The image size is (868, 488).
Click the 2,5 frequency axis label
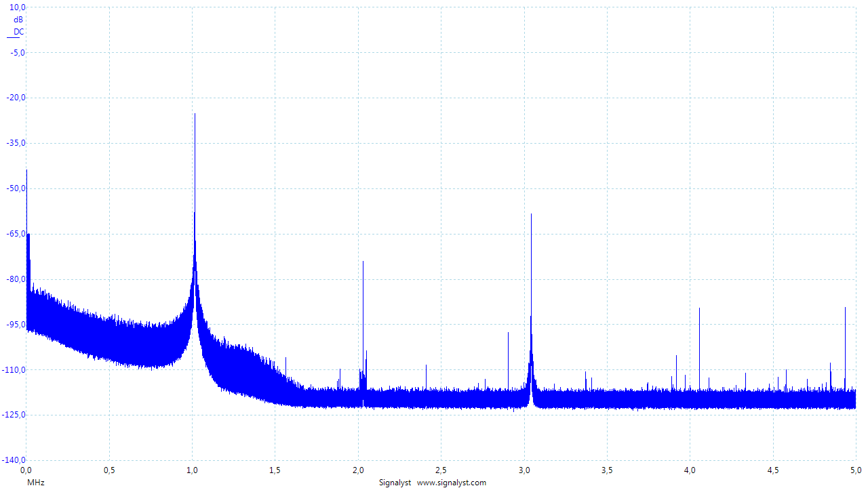(441, 470)
